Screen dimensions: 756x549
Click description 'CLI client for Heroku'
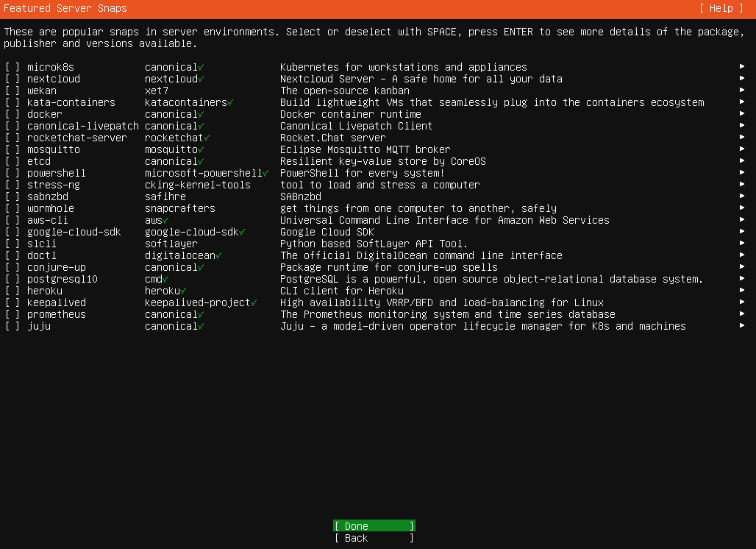pyautogui.click(x=342, y=291)
